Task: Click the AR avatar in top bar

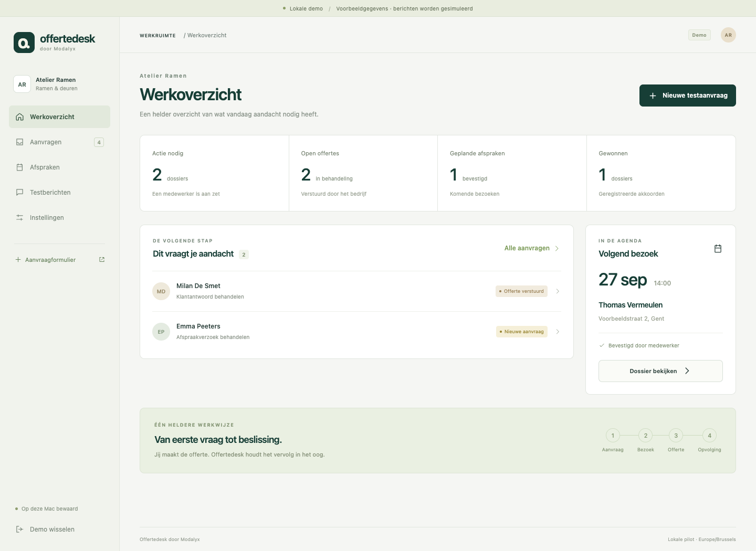Action: pos(728,35)
